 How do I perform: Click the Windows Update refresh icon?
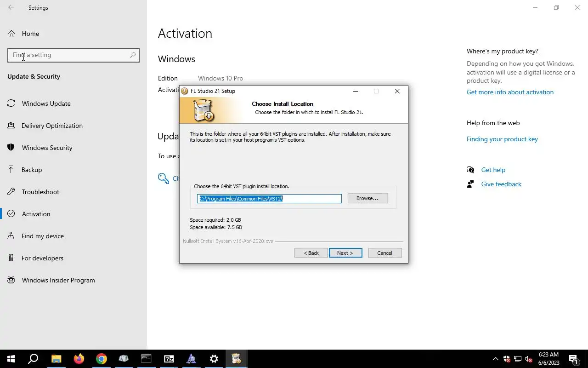pos(11,103)
